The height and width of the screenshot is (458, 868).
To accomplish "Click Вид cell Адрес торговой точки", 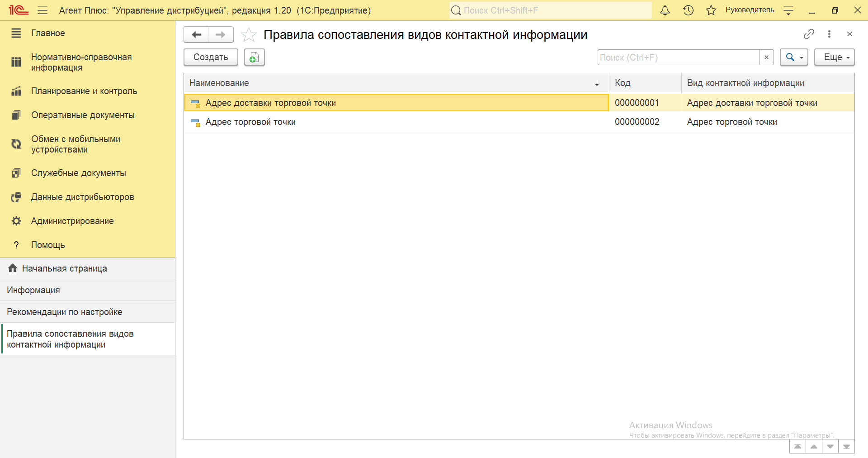I will 768,122.
